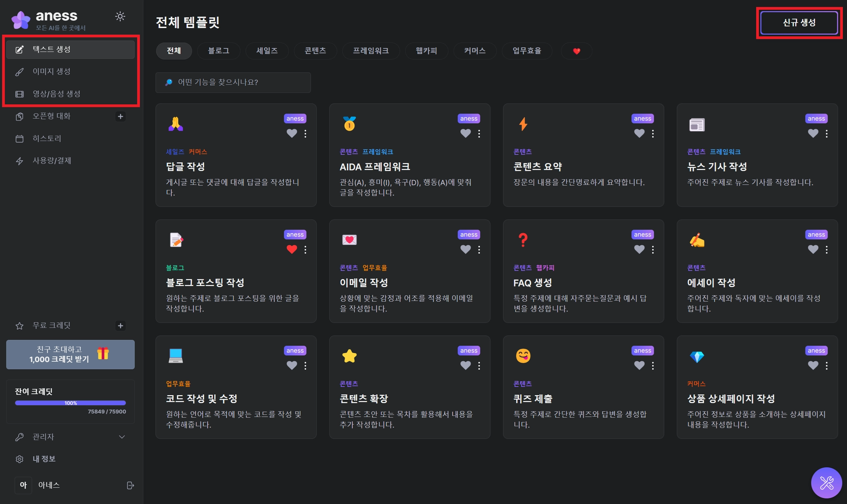The height and width of the screenshot is (504, 847).
Task: Switch to the 블로그 category tab
Action: [x=218, y=51]
